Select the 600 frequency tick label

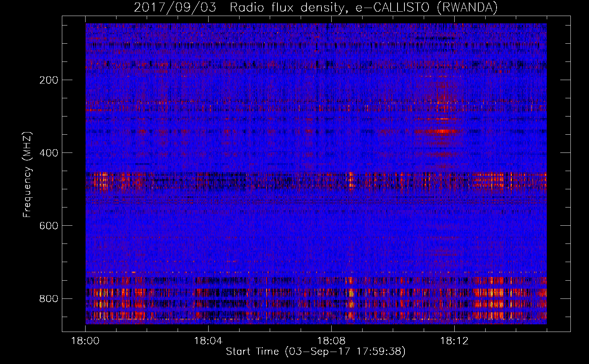[x=49, y=226]
